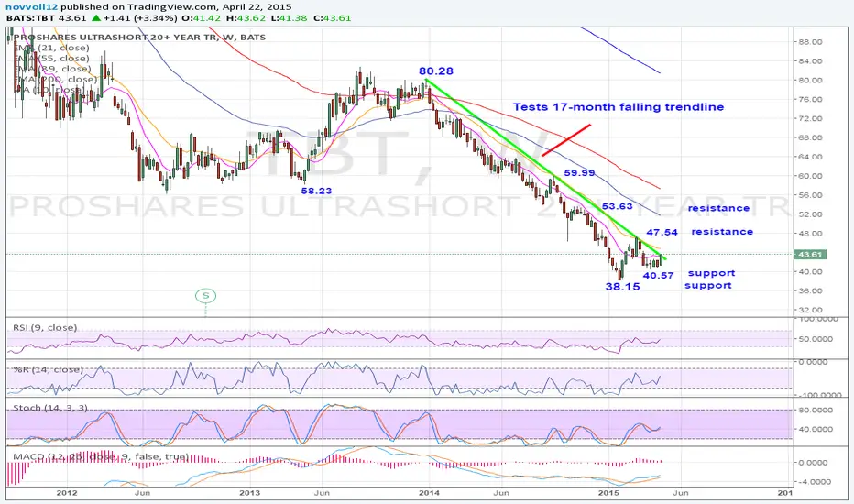854x504 pixels.
Task: Click 'support' label beside 40.57
Action: pos(711,273)
